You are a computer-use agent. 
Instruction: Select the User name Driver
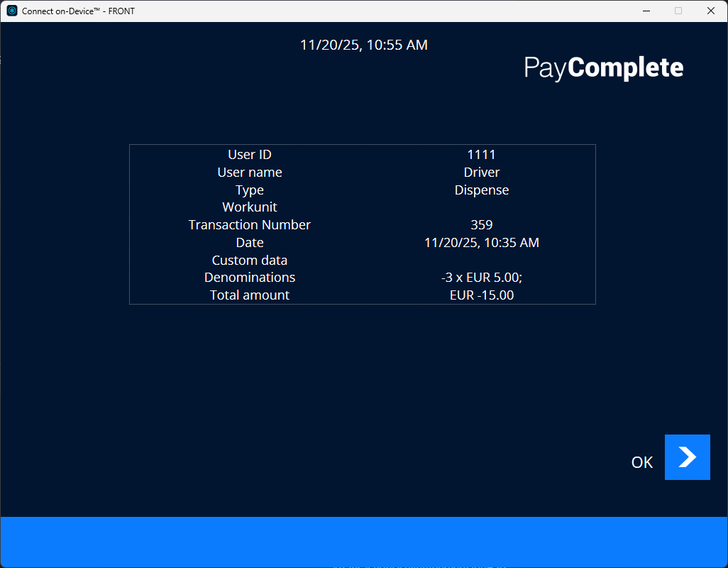[481, 172]
